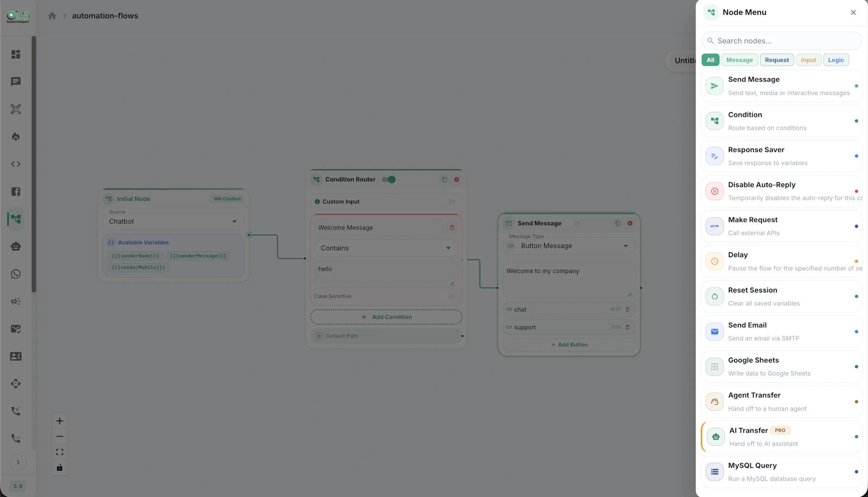Add a button to Send Message
This screenshot has height=497, width=868.
click(x=569, y=345)
